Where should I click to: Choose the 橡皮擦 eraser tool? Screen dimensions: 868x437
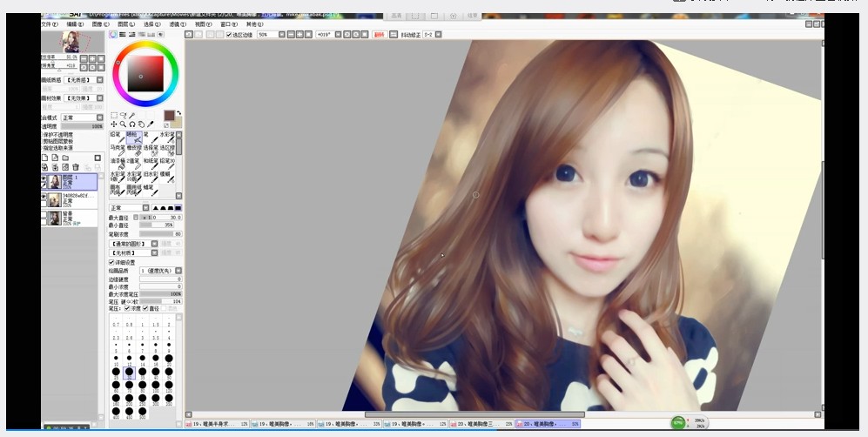coord(134,151)
